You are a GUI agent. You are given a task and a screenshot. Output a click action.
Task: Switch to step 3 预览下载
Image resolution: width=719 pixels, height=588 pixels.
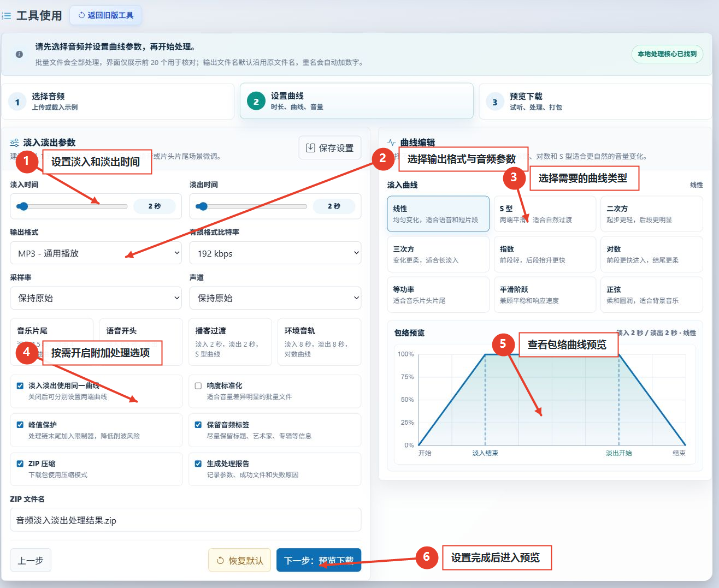point(596,101)
